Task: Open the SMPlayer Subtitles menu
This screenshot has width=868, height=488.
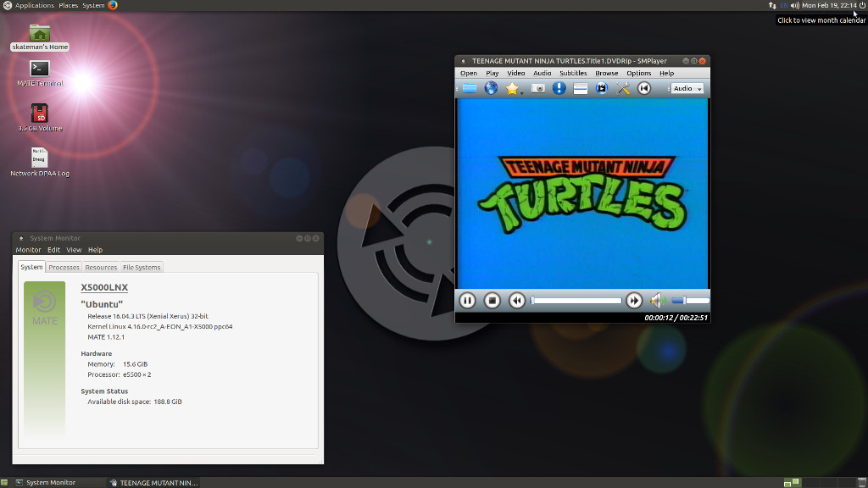Action: point(573,73)
